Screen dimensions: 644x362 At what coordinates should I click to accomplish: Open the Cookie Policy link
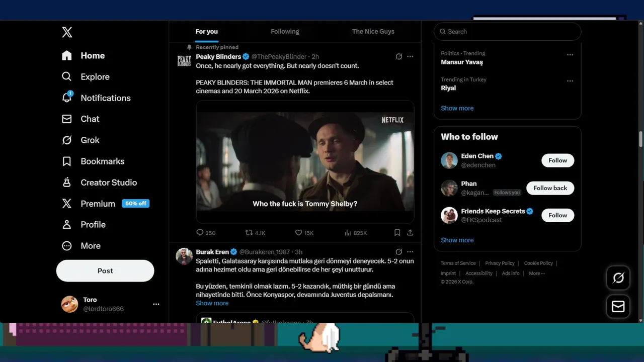tap(538, 263)
